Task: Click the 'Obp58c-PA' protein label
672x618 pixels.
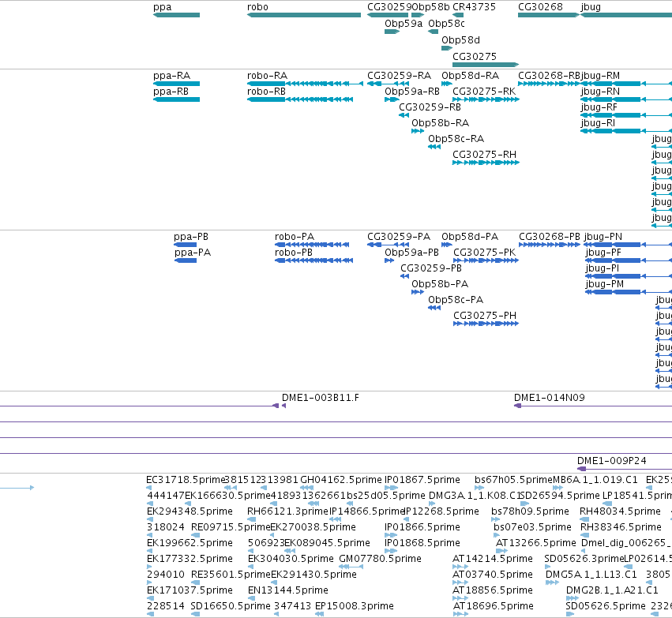Action: click(456, 300)
